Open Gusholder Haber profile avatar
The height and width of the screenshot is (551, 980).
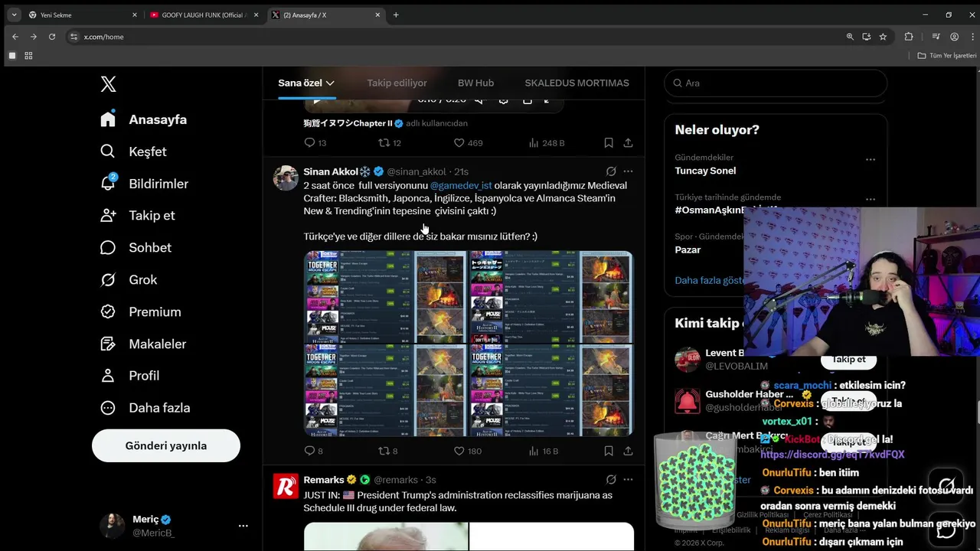(x=688, y=401)
